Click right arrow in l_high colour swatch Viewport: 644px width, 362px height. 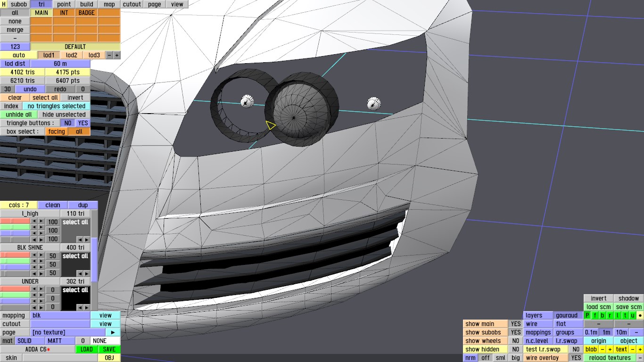(x=87, y=239)
